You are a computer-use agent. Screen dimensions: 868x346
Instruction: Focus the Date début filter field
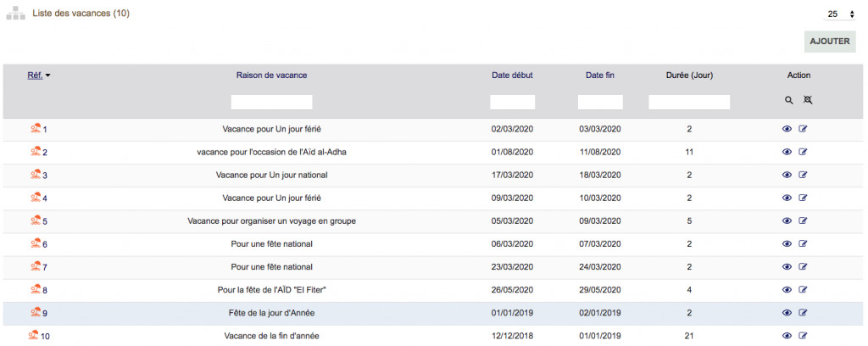(x=512, y=102)
